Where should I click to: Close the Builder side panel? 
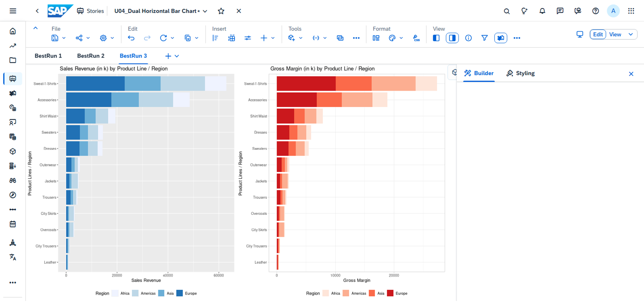[x=631, y=74]
